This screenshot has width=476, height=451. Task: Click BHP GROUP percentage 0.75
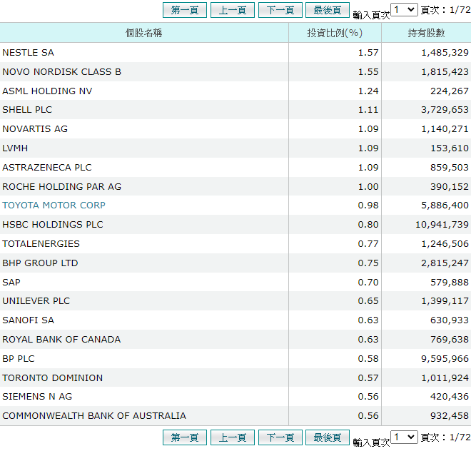pyautogui.click(x=368, y=263)
